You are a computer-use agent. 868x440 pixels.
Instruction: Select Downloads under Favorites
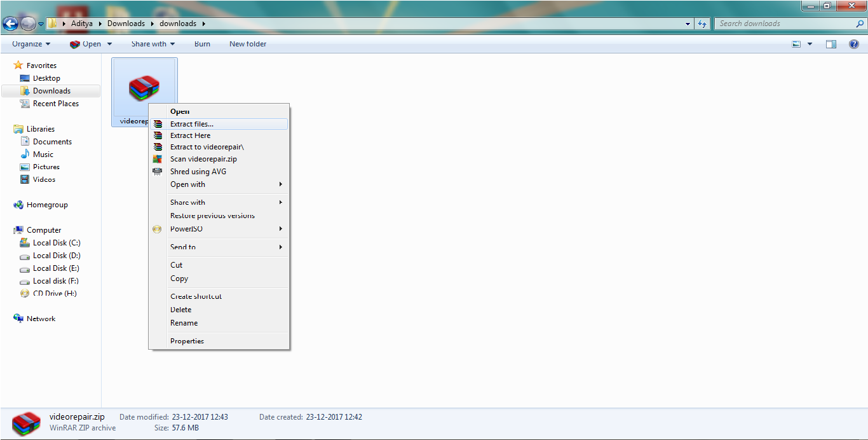pos(51,91)
